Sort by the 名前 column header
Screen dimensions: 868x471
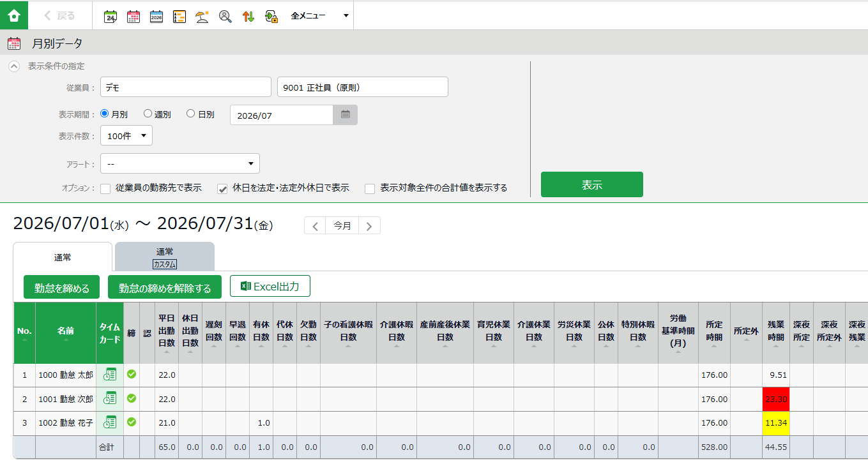pyautogui.click(x=66, y=333)
